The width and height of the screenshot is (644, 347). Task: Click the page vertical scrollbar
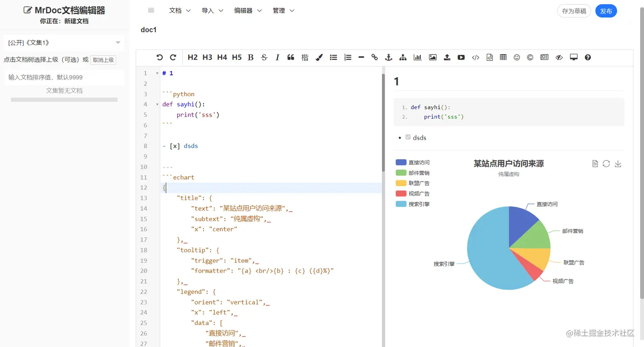pos(642,153)
